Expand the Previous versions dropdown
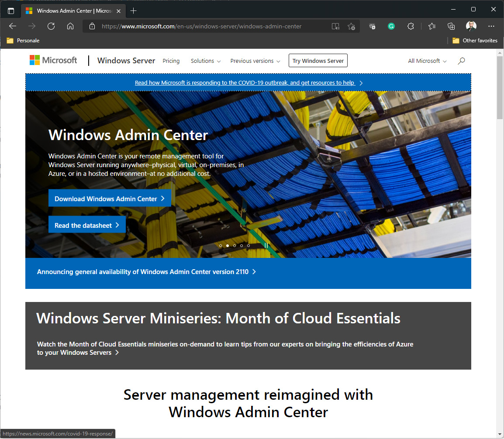Screen dimensions: 504x439 coord(255,61)
